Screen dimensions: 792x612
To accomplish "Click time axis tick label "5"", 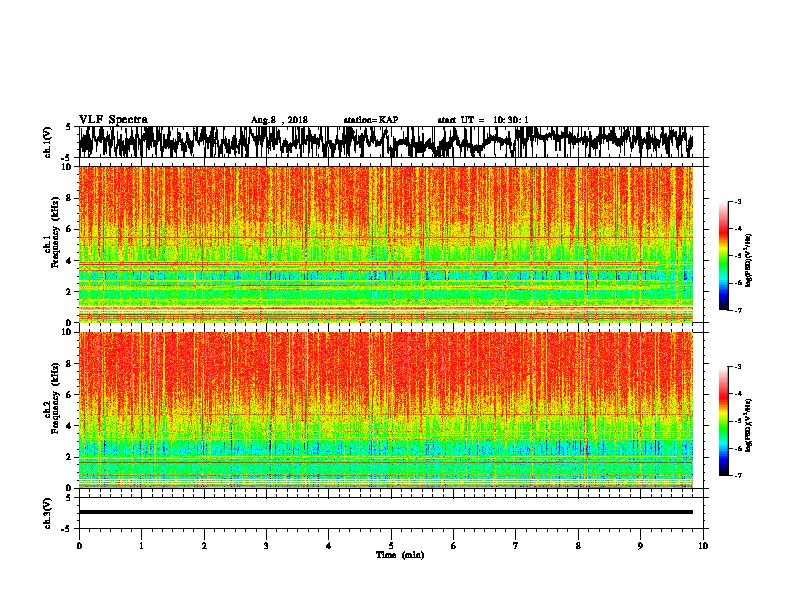I will (391, 546).
